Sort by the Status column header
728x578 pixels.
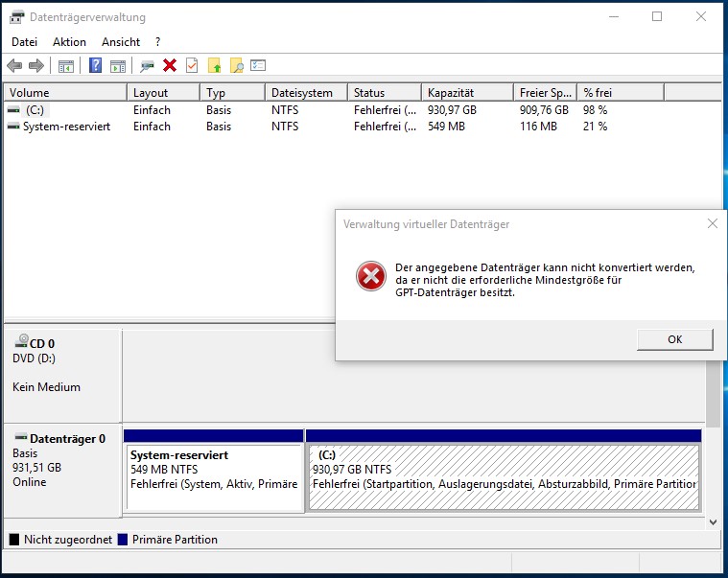click(385, 92)
